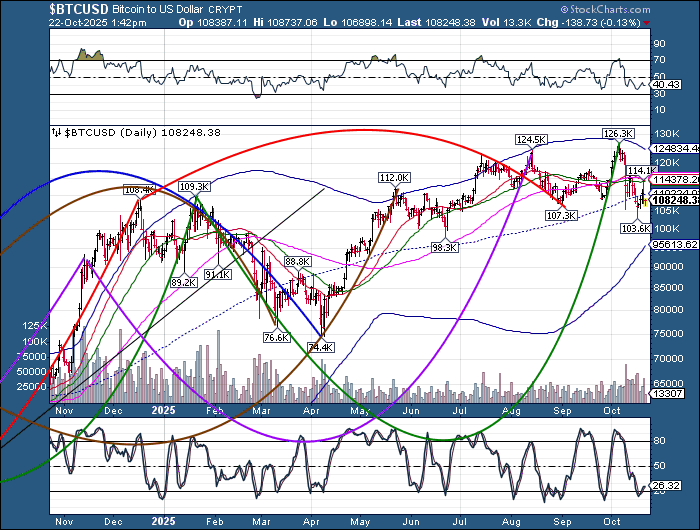Screen dimensions: 700x530
Task: Click the Oct marker on upper time axis
Action: pos(612,410)
